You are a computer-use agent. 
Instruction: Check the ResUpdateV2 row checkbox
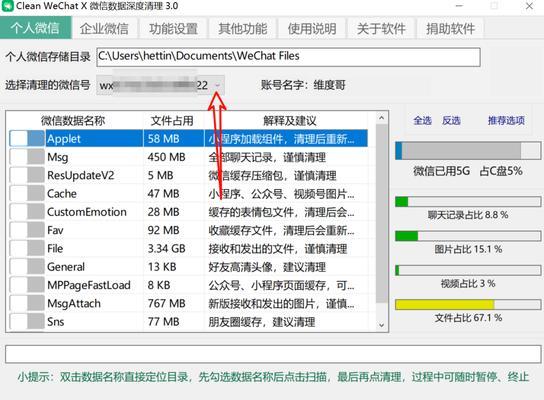coord(18,175)
